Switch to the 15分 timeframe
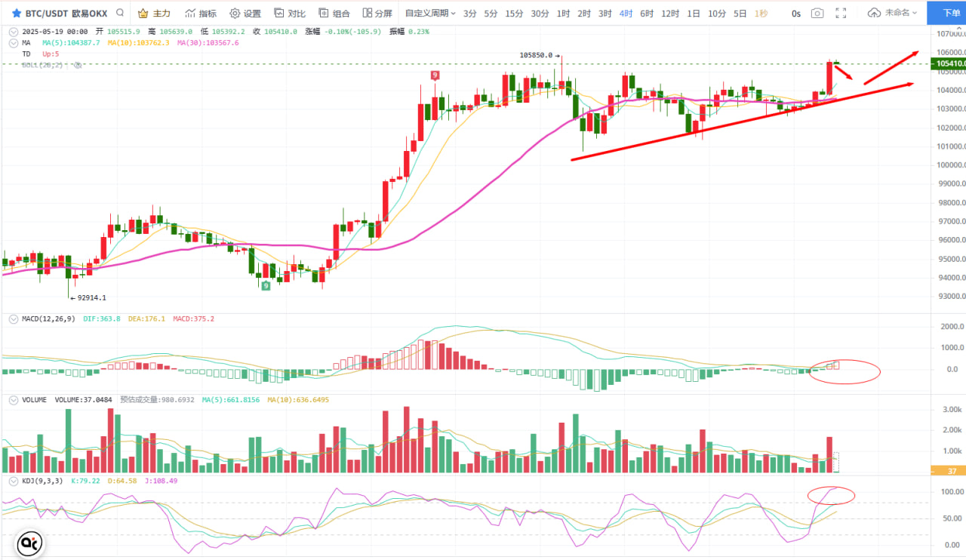Image resolution: width=966 pixels, height=560 pixels. (514, 14)
